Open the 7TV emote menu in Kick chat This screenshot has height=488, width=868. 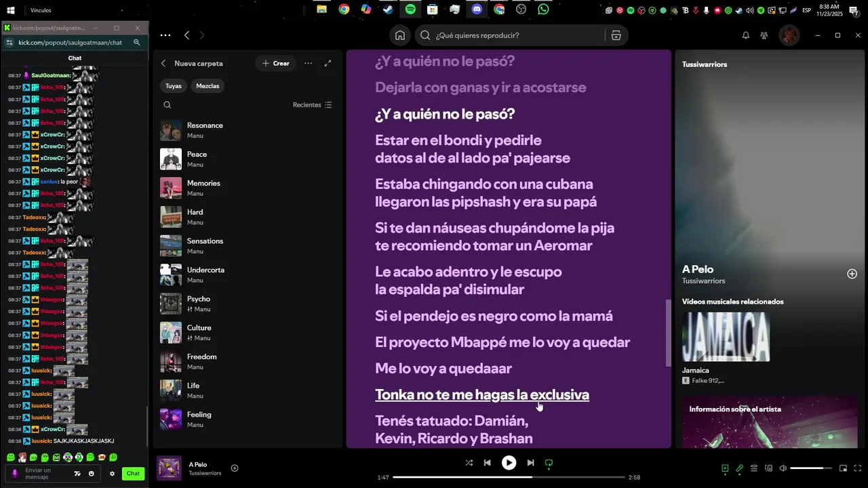(77, 474)
